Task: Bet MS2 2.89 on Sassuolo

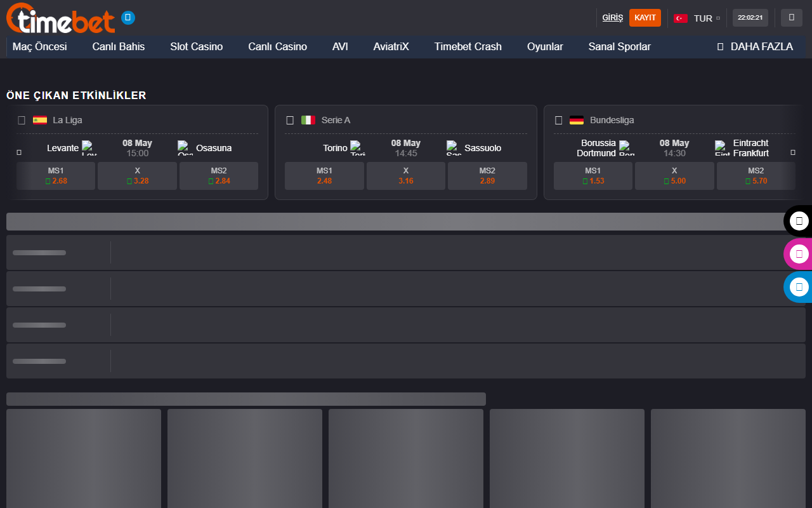Action: tap(487, 176)
